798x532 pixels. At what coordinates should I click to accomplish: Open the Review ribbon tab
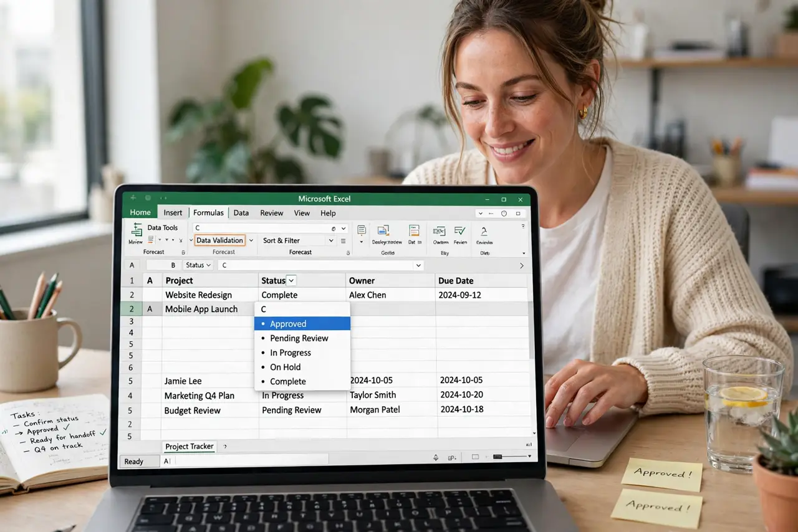[x=272, y=213]
